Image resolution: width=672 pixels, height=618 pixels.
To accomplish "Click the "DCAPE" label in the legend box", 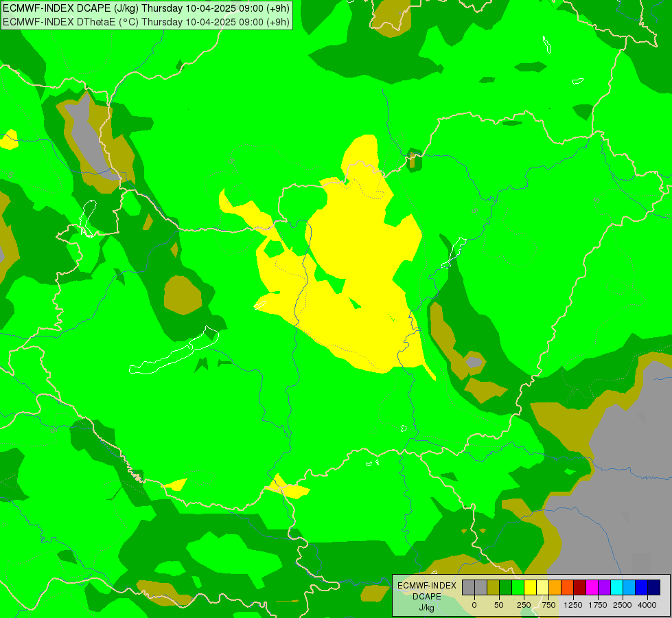I will (x=427, y=597).
